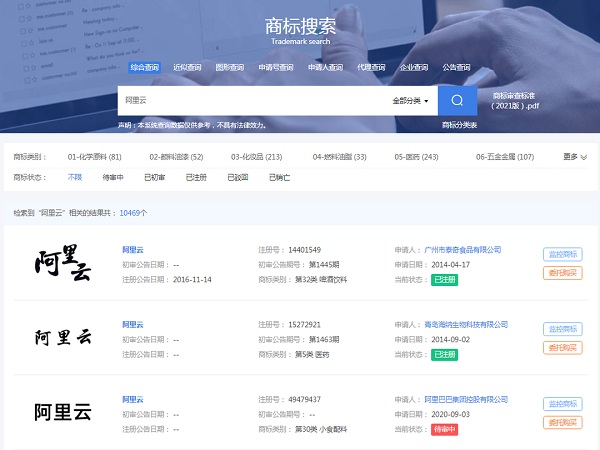Image resolution: width=600 pixels, height=450 pixels.
Task: Click 委托购买 for registration 15272921
Action: point(563,348)
